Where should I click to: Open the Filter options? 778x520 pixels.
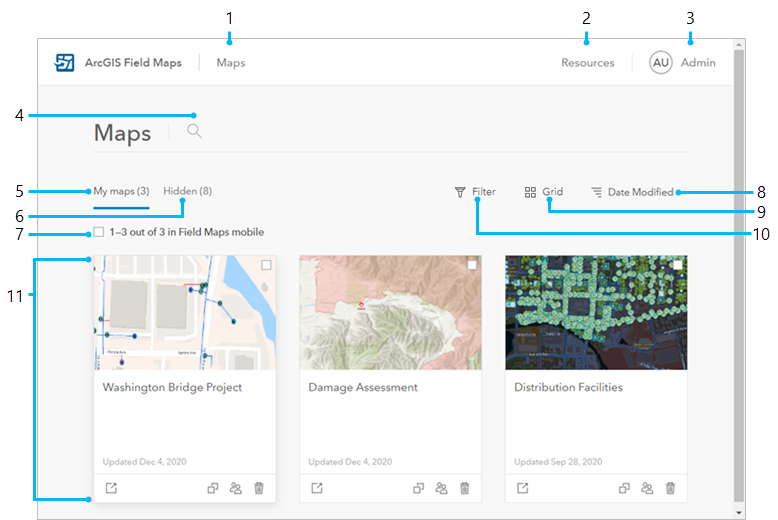[x=475, y=192]
